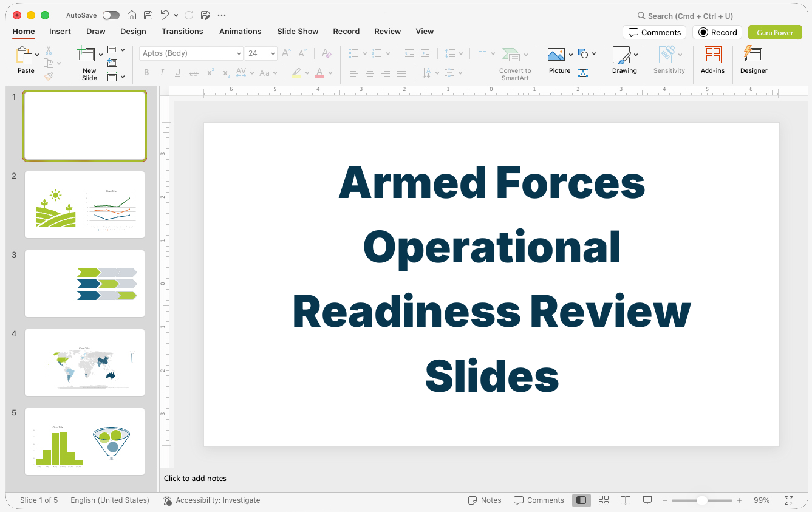Expand the Paste options arrow
Image resolution: width=812 pixels, height=512 pixels.
point(37,55)
